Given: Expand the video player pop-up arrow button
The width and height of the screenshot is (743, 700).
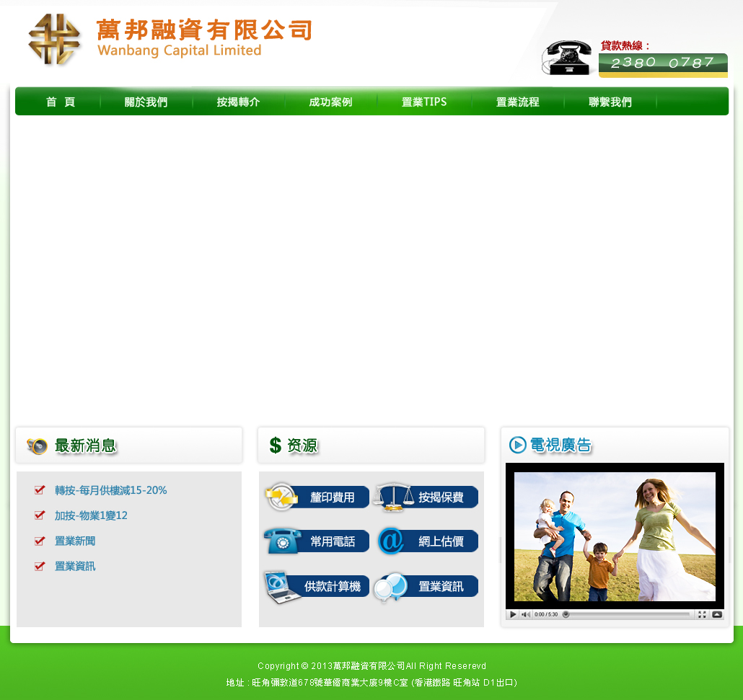Looking at the screenshot, I should click(717, 615).
